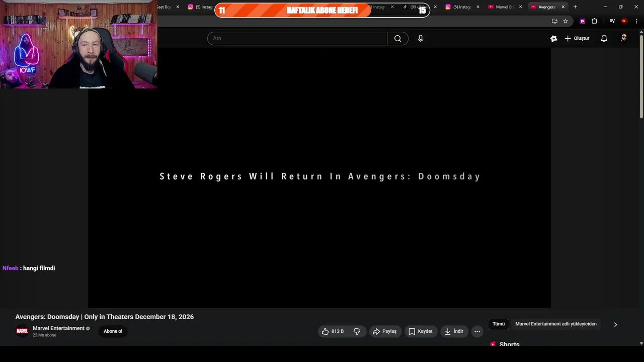The image size is (644, 362).
Task: Click the verified badge beside Marvel Entertainment
Action: (x=88, y=328)
